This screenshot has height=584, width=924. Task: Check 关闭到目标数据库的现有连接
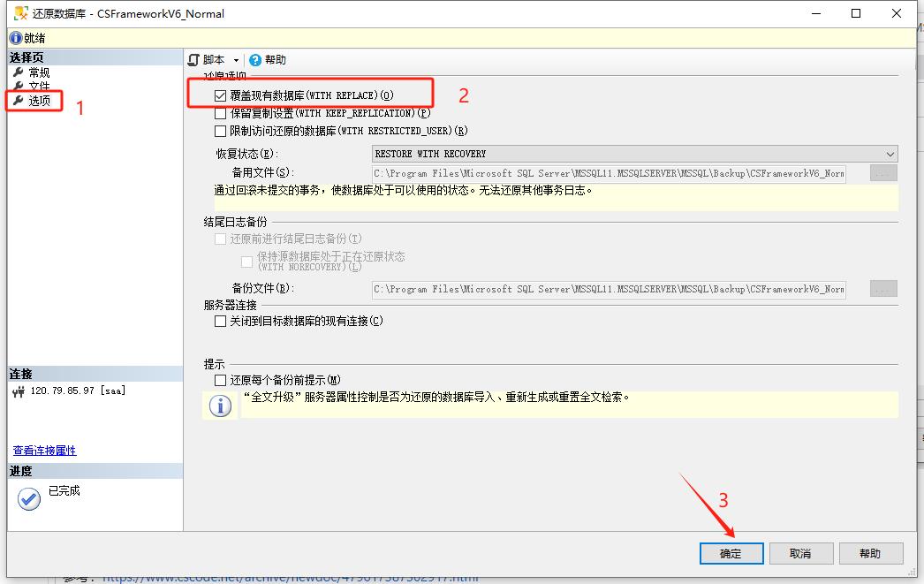[219, 321]
